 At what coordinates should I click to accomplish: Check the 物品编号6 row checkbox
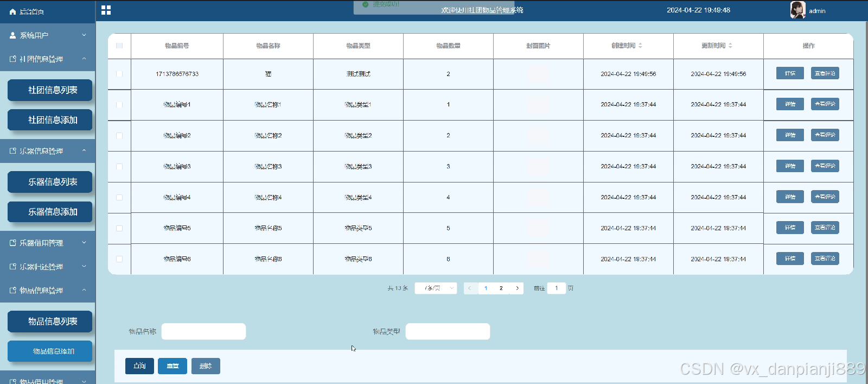[x=119, y=259]
